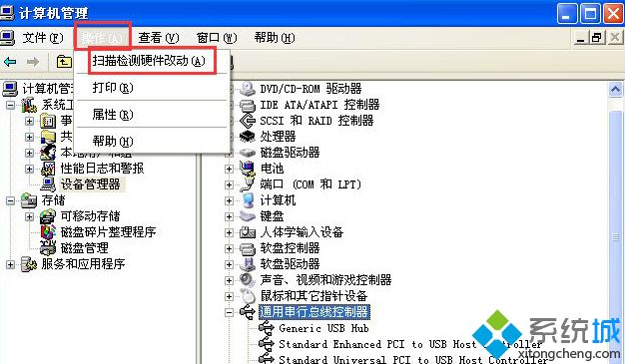Screen dimensions: 625x364
Task: Click the 人体学输入设备 icon
Action: (x=248, y=232)
